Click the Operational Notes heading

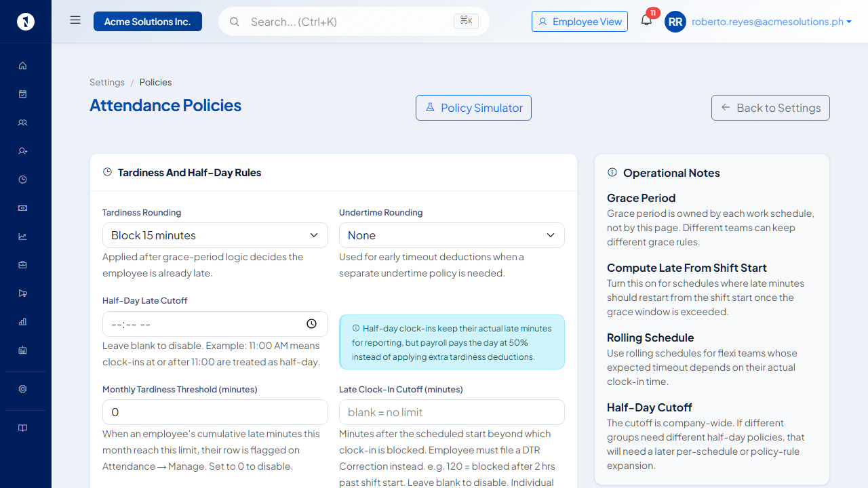671,173
